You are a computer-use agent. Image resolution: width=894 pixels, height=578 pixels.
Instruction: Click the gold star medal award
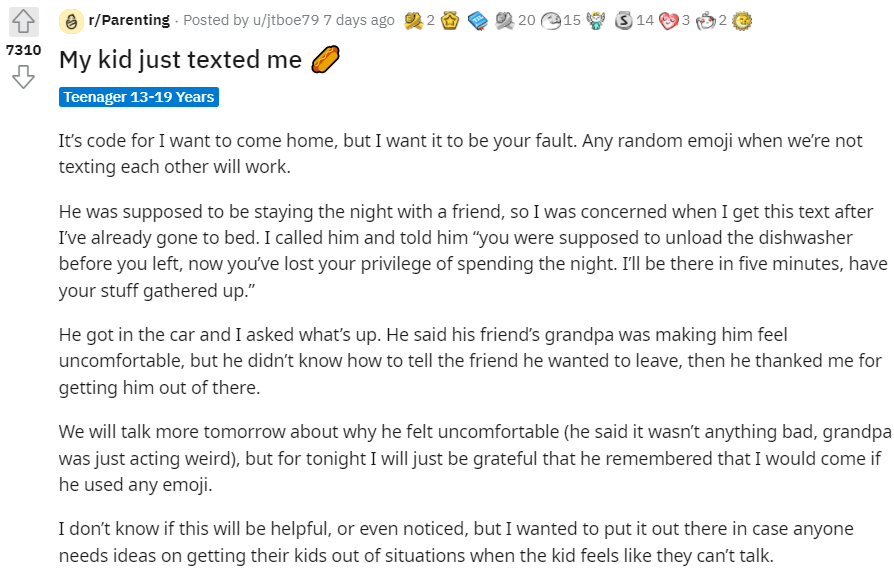(x=450, y=21)
